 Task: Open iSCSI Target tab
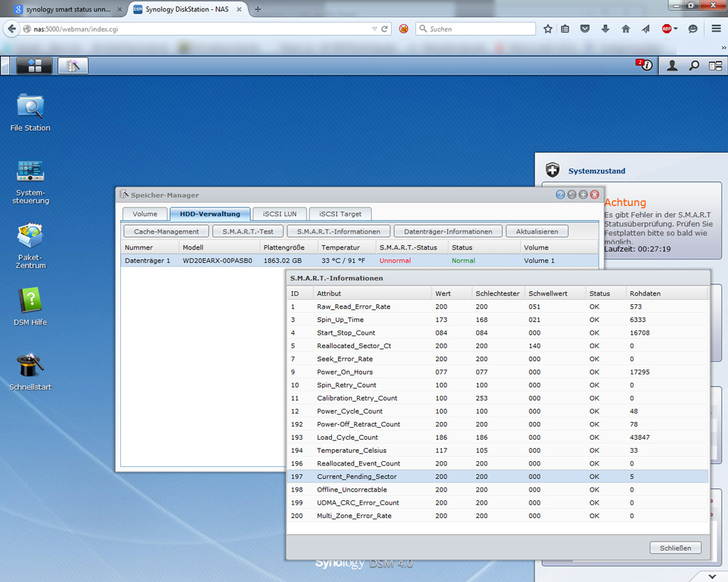tap(341, 214)
